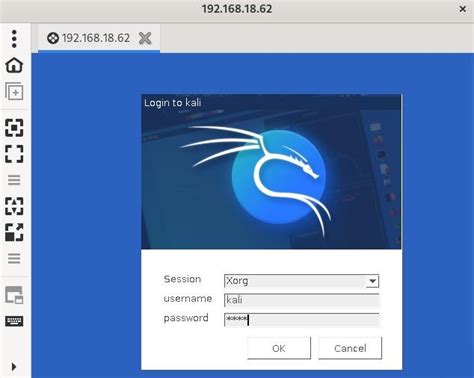Click the window title 192.168.18.62
The width and height of the screenshot is (474, 378).
pyautogui.click(x=237, y=9)
